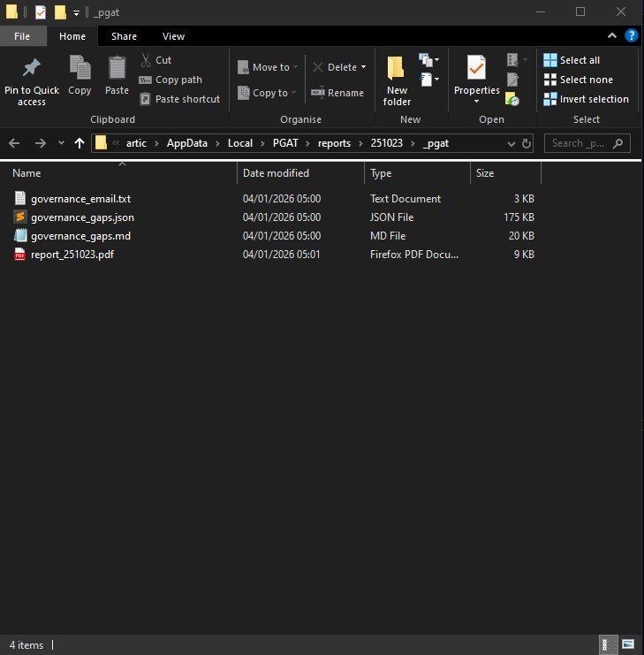Viewport: 644px width, 655px height.
Task: Open the File menu
Action: [x=23, y=36]
